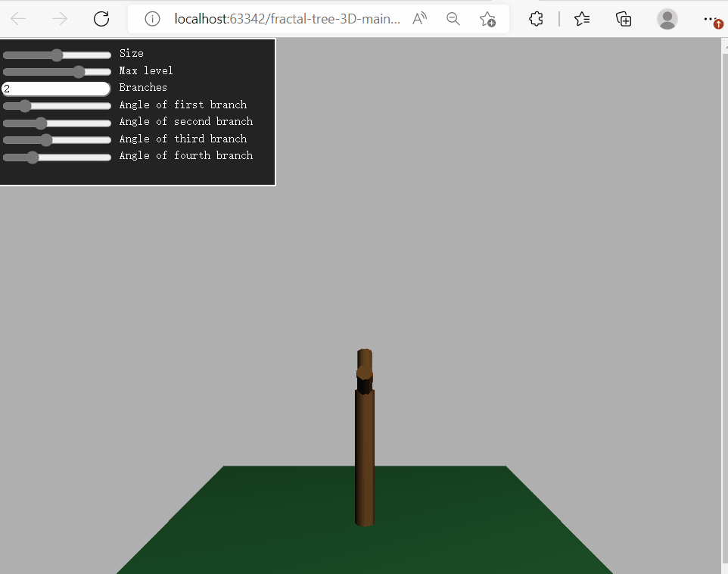The image size is (728, 574).
Task: Adjust the Max level slider
Action: pyautogui.click(x=57, y=72)
